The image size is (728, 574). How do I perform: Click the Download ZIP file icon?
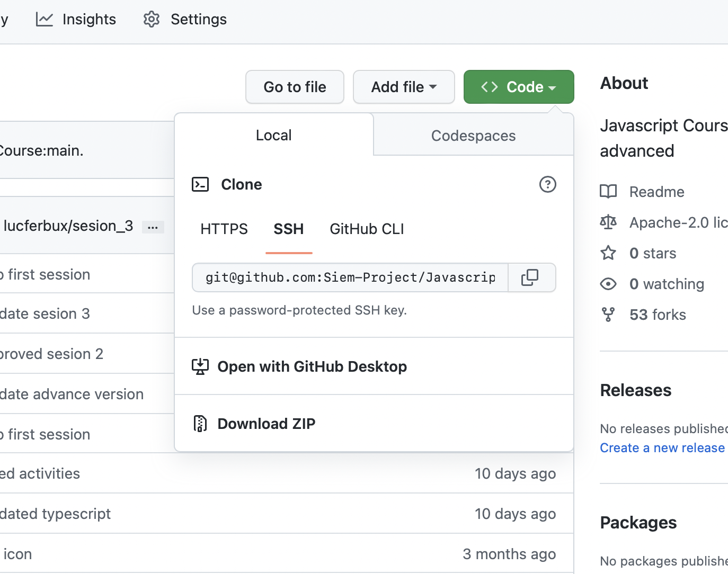pos(200,423)
